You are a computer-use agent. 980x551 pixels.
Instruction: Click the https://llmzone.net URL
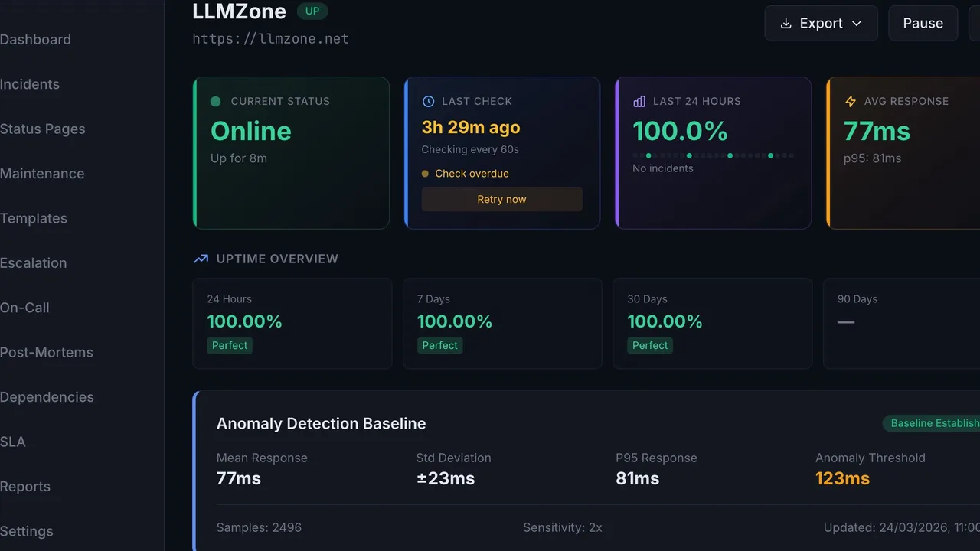pos(270,38)
